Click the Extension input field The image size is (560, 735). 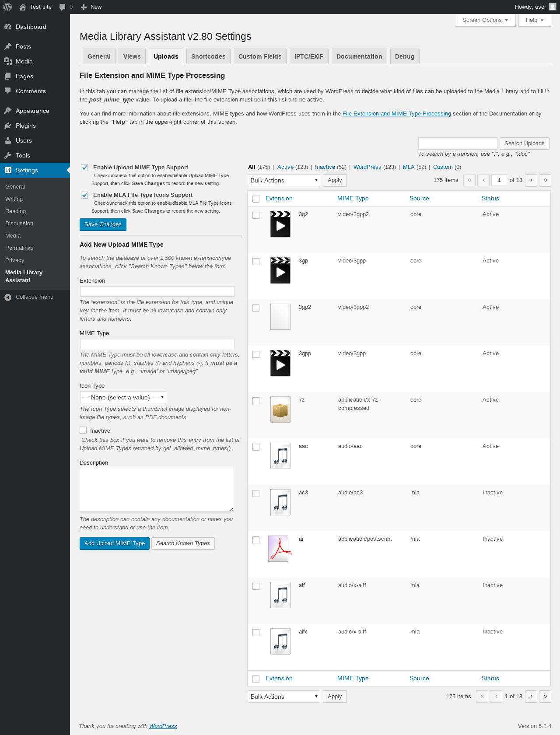click(157, 291)
